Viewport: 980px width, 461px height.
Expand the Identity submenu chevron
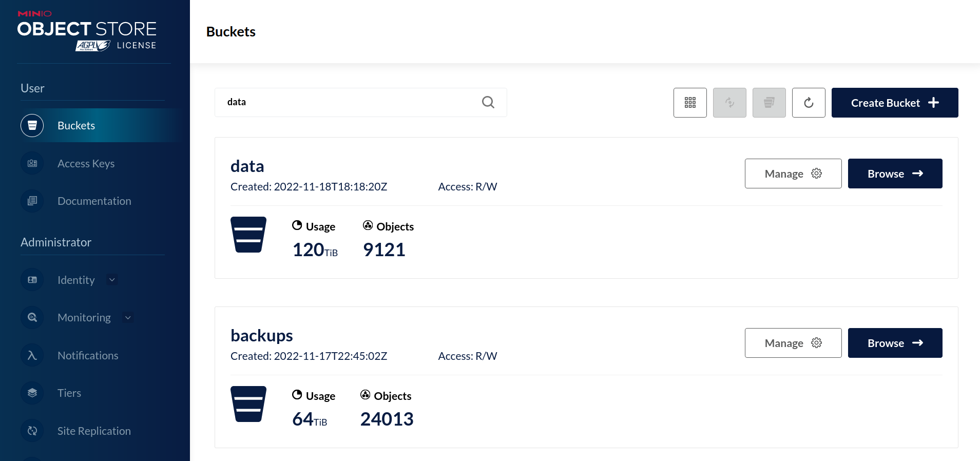point(112,280)
